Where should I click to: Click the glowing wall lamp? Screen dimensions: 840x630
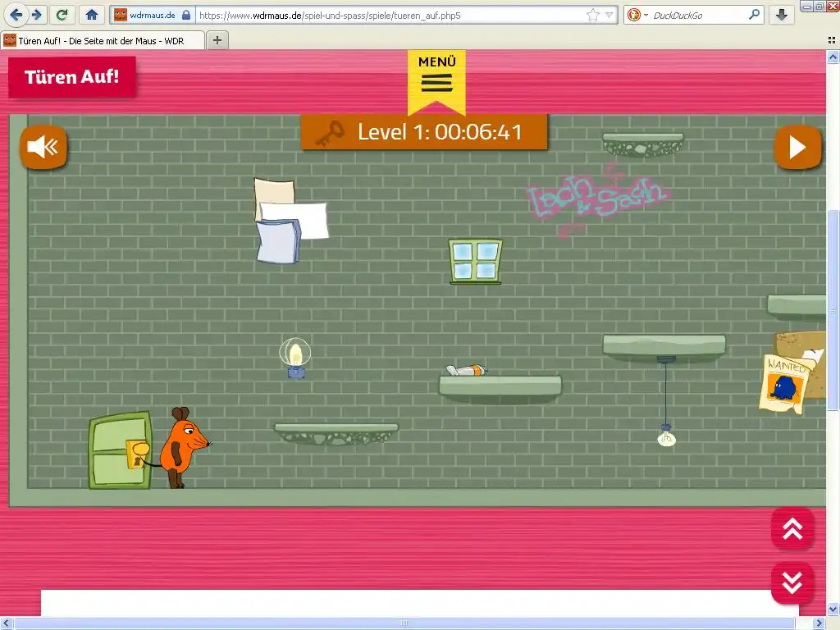(295, 358)
